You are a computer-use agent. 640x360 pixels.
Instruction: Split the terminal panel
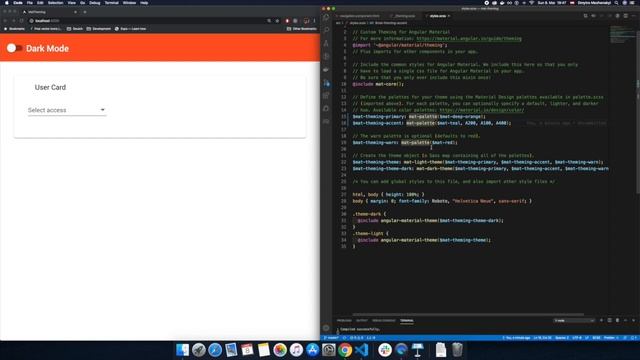(x=609, y=320)
